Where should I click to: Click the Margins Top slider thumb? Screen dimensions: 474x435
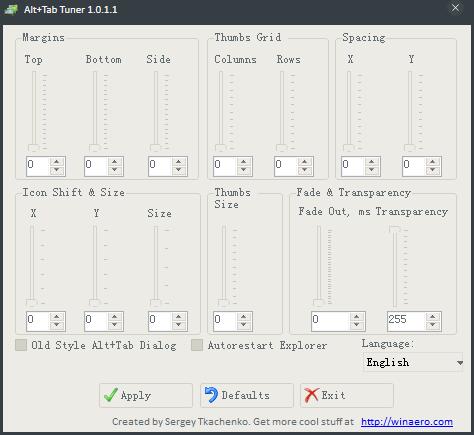[x=34, y=148]
